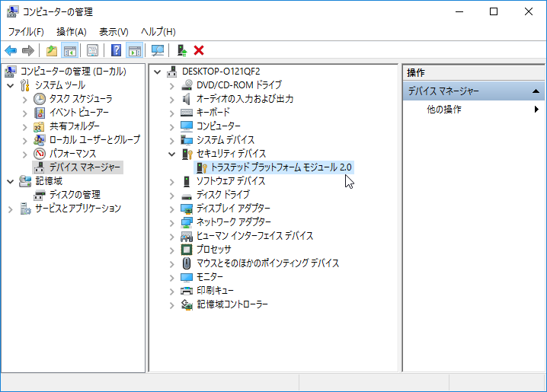Open the ファイル(F) menu

(x=26, y=32)
